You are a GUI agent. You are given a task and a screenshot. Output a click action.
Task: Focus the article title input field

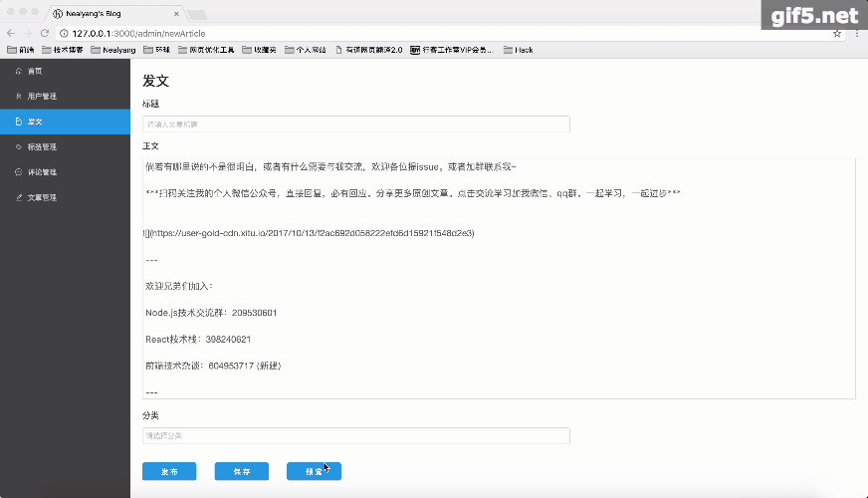pyautogui.click(x=356, y=124)
